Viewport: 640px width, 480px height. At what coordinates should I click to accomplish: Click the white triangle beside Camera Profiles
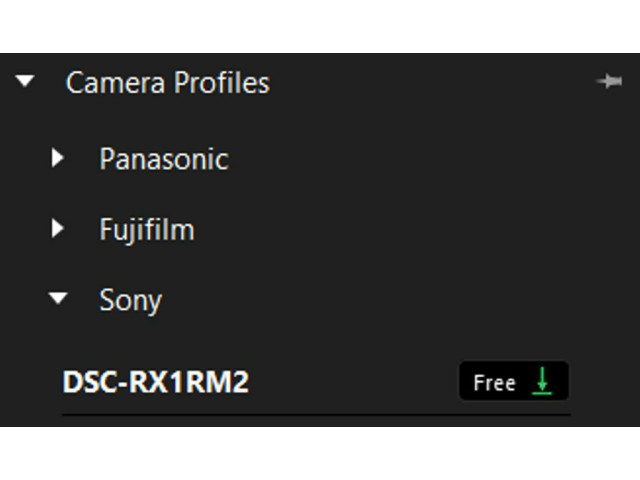click(25, 81)
